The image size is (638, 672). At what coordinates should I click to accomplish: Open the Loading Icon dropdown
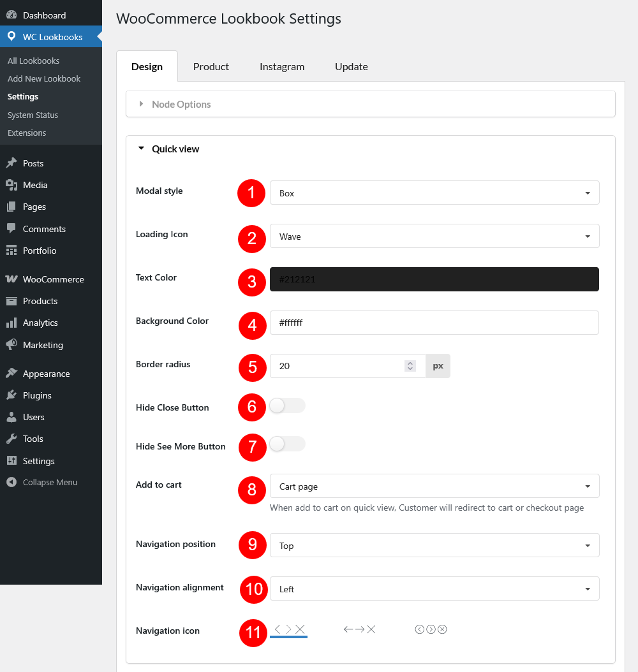tap(434, 236)
